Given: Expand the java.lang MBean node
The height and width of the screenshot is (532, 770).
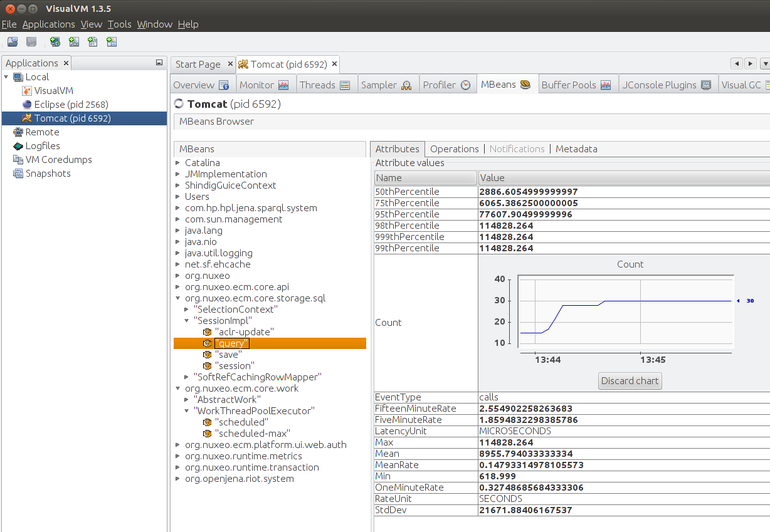Looking at the screenshot, I should pyautogui.click(x=178, y=231).
